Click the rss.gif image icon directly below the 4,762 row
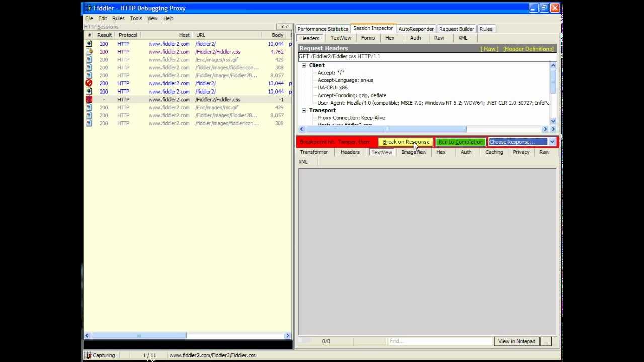 point(89,60)
